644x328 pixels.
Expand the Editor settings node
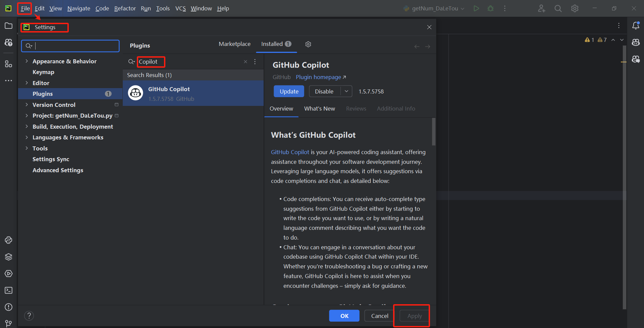coord(27,83)
